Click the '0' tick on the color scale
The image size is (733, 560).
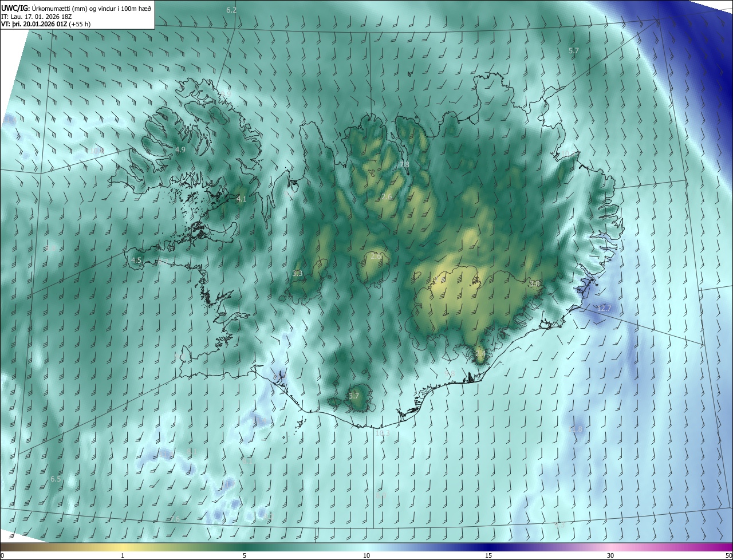(x=2, y=556)
